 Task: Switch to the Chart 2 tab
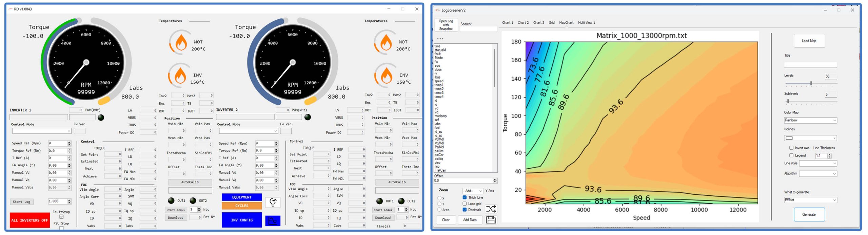[x=523, y=23]
